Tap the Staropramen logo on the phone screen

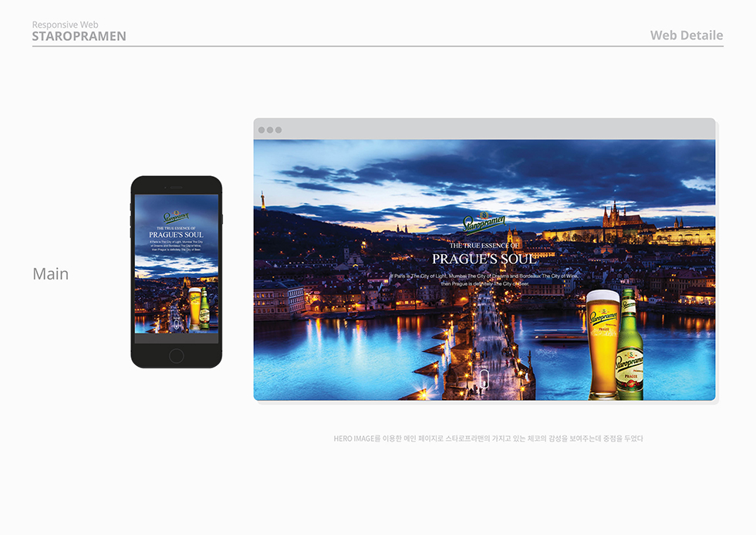tap(176, 217)
